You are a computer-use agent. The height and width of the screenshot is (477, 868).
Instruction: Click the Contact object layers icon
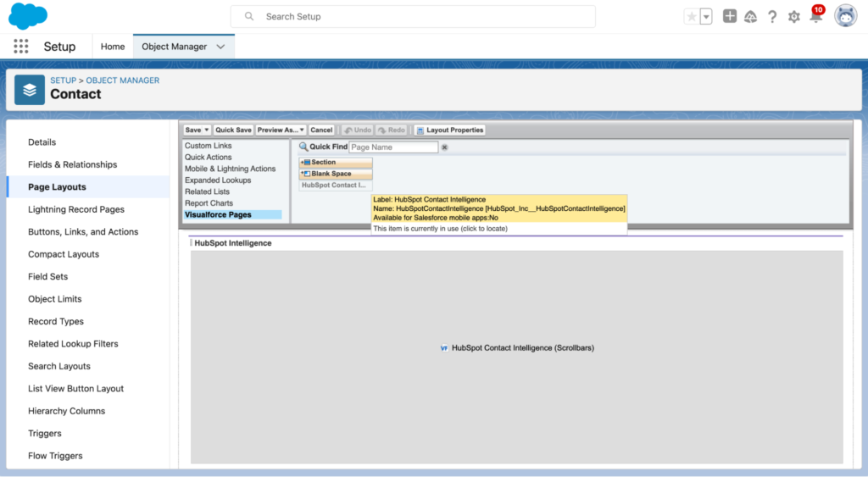tap(30, 90)
